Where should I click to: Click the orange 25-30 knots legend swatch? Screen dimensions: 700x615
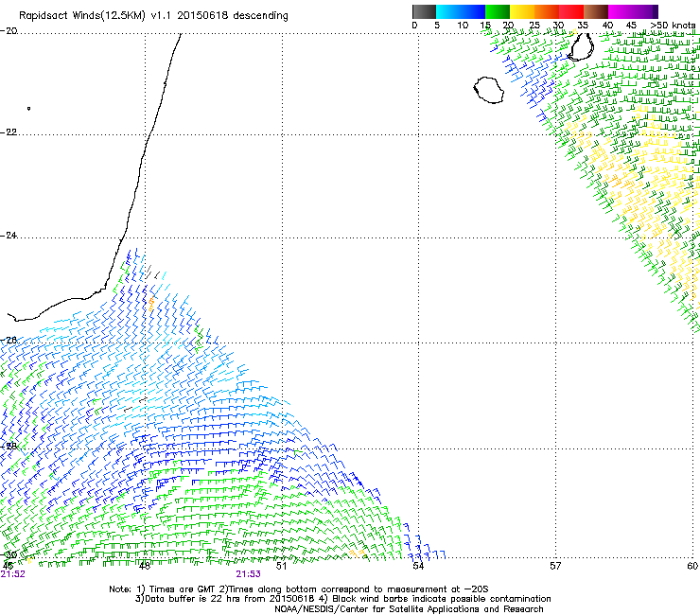coord(547,11)
